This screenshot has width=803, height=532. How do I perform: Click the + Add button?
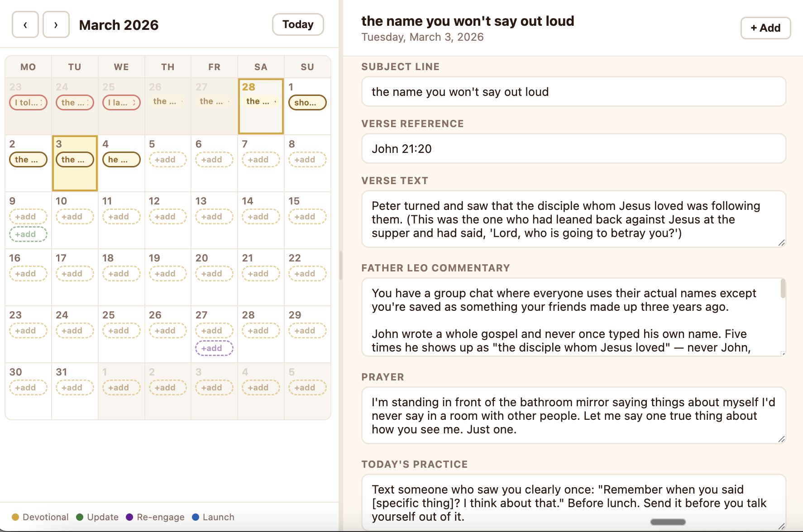[x=765, y=28]
